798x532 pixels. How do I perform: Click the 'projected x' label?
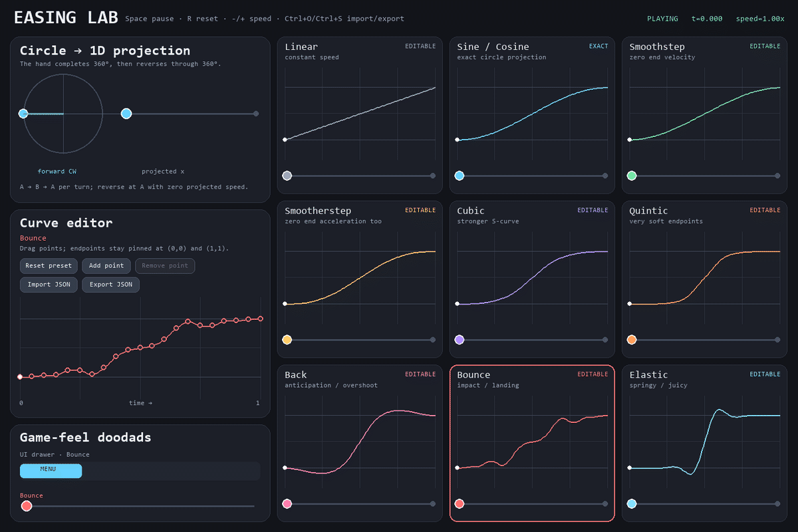[x=163, y=172]
